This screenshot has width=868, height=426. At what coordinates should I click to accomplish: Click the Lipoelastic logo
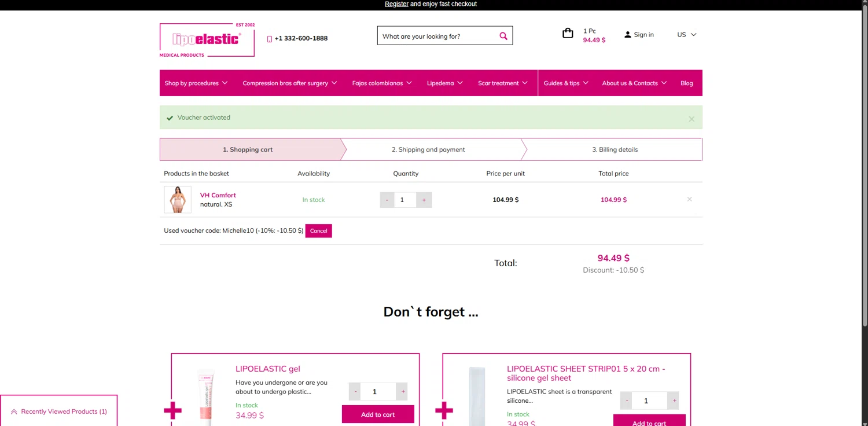207,40
